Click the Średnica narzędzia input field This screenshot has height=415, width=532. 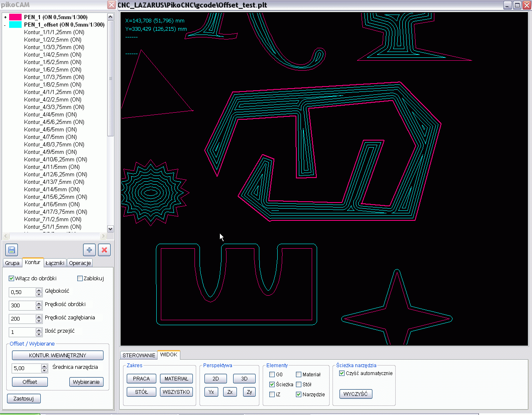(26, 368)
